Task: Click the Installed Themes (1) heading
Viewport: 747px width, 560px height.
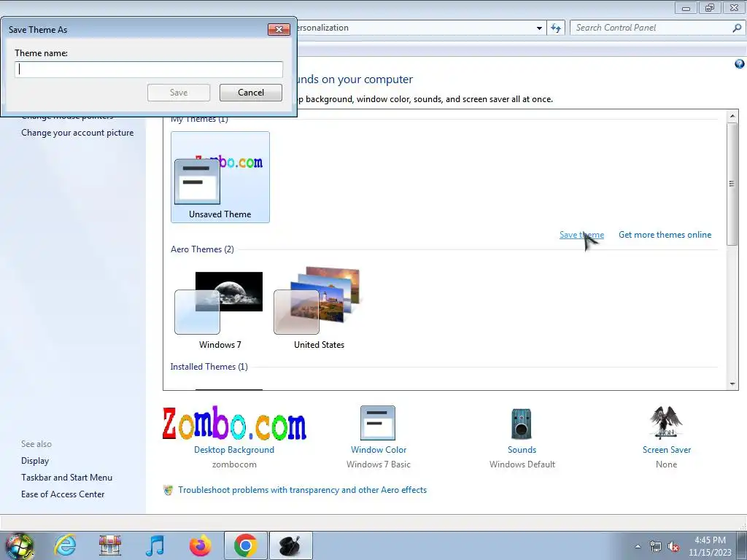Action: click(209, 367)
